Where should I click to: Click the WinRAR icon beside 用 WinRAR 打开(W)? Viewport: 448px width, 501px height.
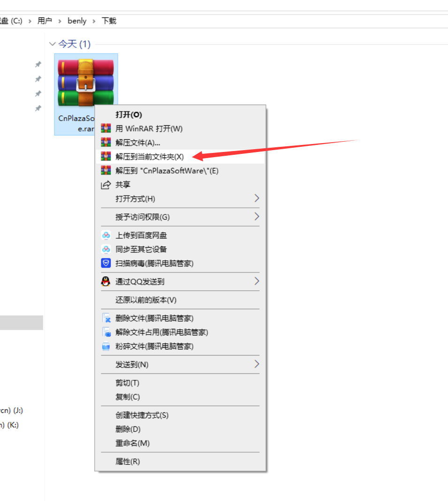pos(106,129)
